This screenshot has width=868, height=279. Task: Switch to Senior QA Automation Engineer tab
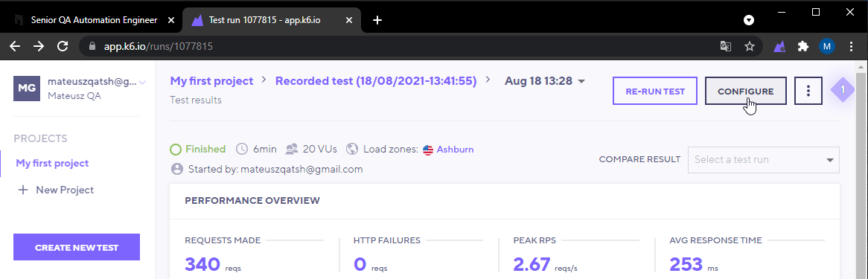(94, 20)
